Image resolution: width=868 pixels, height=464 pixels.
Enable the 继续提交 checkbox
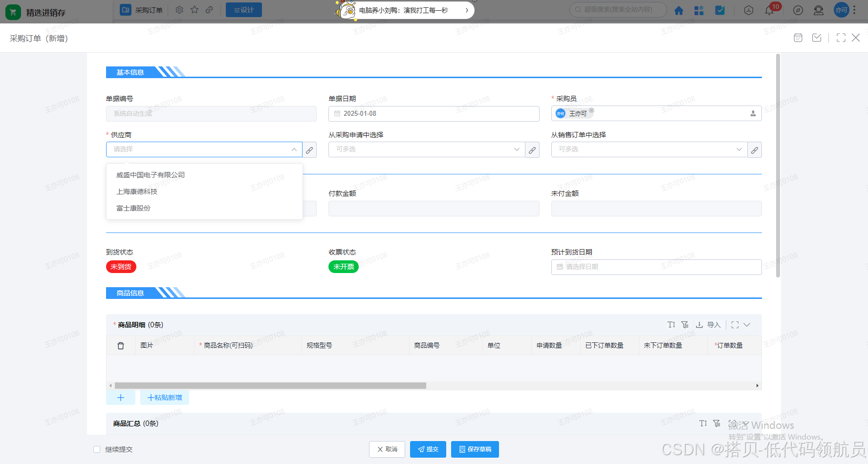(x=96, y=449)
